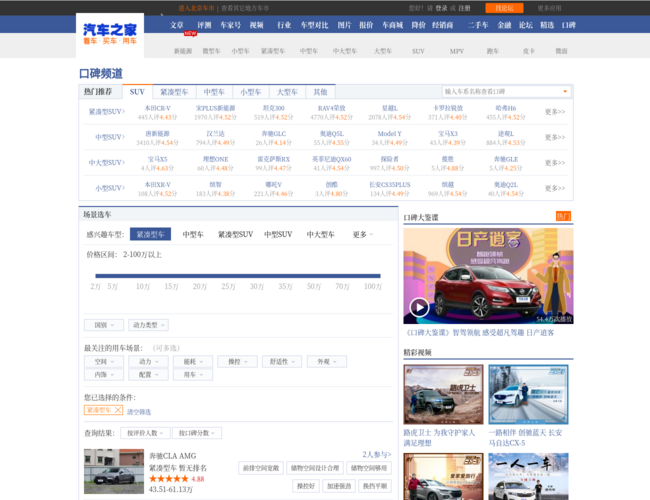Remove the 紧凑型车 selected filter tag
The width and height of the screenshot is (650, 500).
click(x=118, y=410)
